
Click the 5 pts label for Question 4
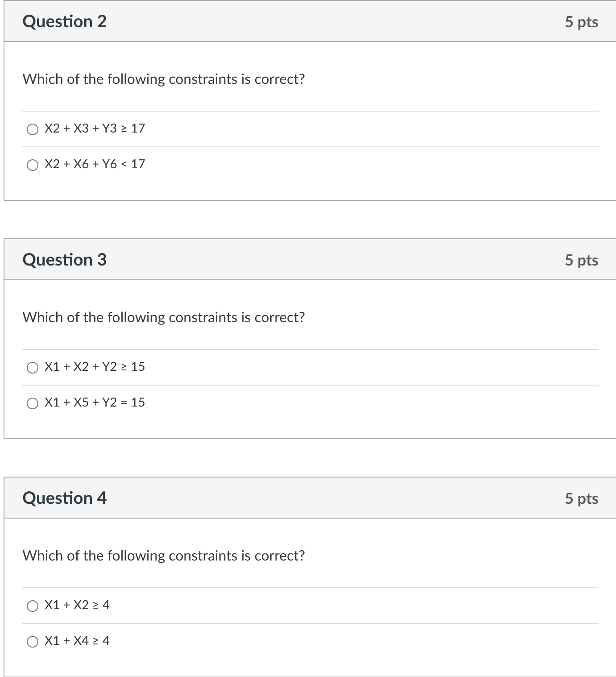tap(581, 498)
